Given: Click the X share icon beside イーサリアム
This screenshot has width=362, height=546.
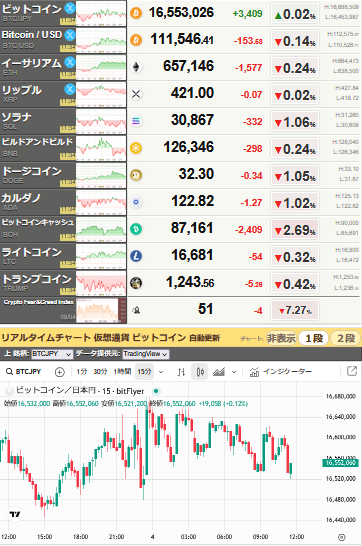Looking at the screenshot, I should coord(70,62).
